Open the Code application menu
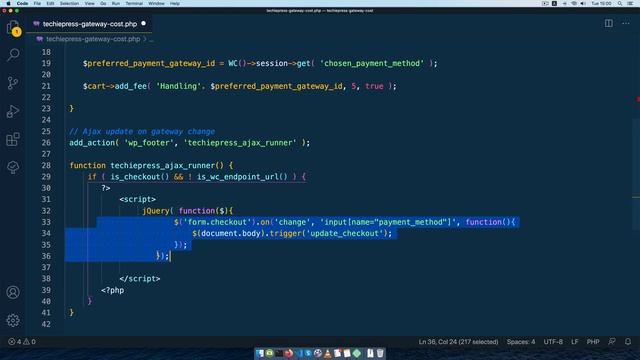Image resolution: width=640 pixels, height=360 pixels. pos(22,3)
